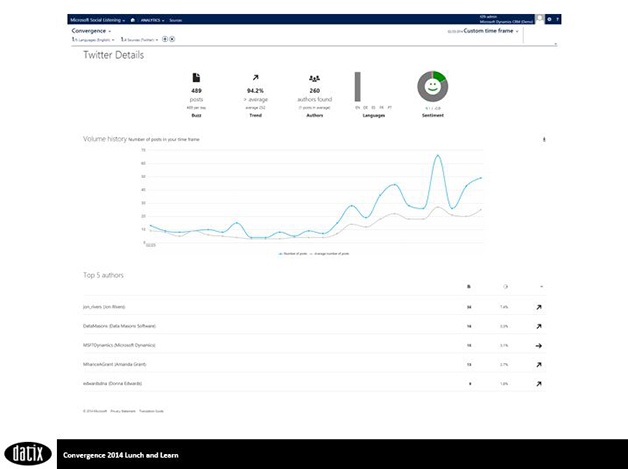Open author Donna Edwards row
This screenshot has height=469, width=628.
tap(314, 383)
